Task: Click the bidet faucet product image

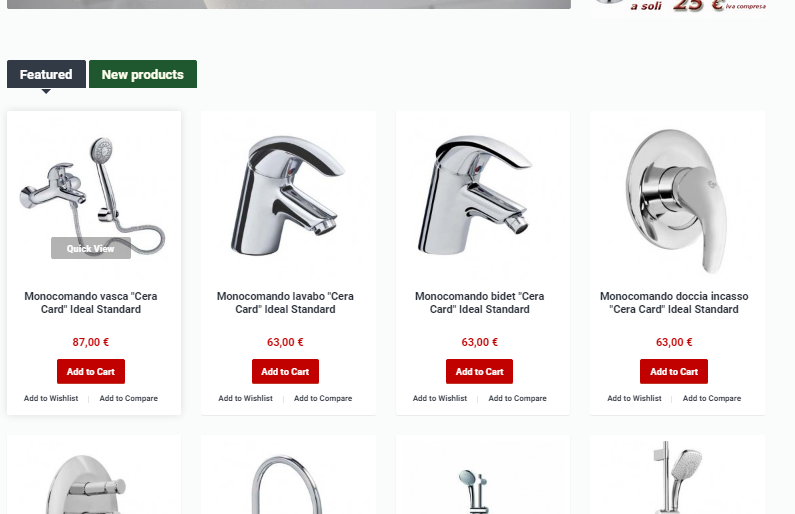Action: tap(475, 195)
